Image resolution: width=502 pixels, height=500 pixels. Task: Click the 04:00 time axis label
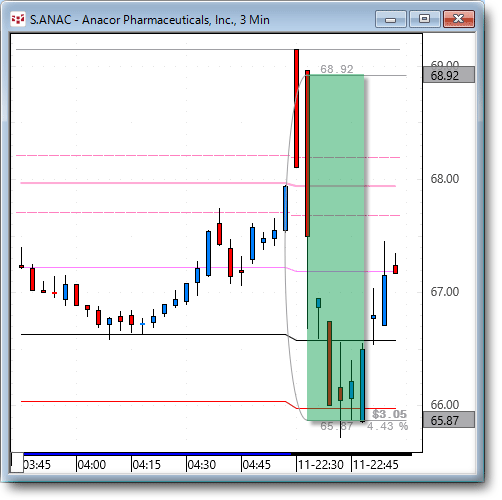point(92,465)
